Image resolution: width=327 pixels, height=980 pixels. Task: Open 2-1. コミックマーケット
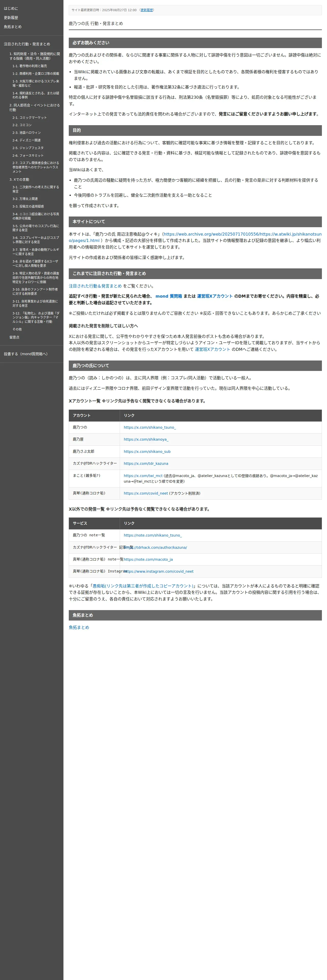click(29, 118)
